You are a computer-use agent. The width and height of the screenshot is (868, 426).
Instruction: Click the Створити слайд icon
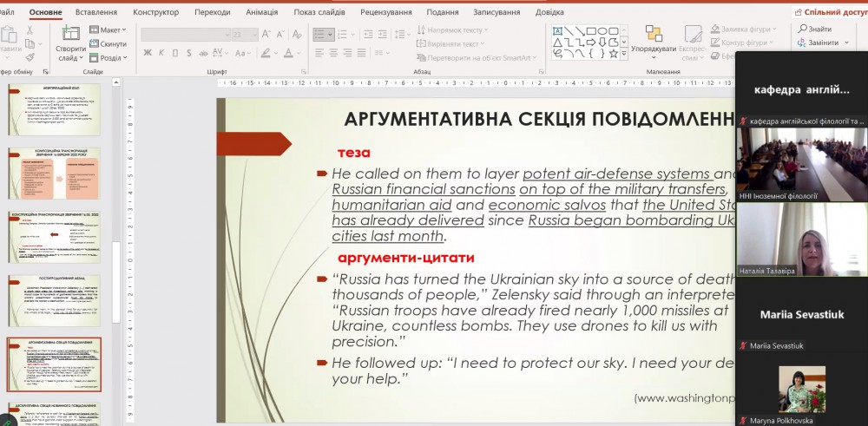tap(71, 33)
